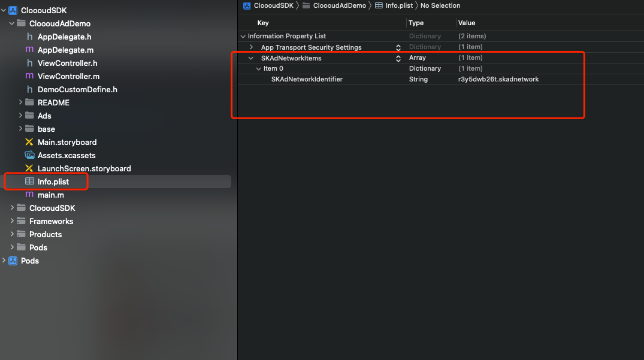Collapse the Information Property List row
Screen dimensions: 644x360
tap(243, 36)
